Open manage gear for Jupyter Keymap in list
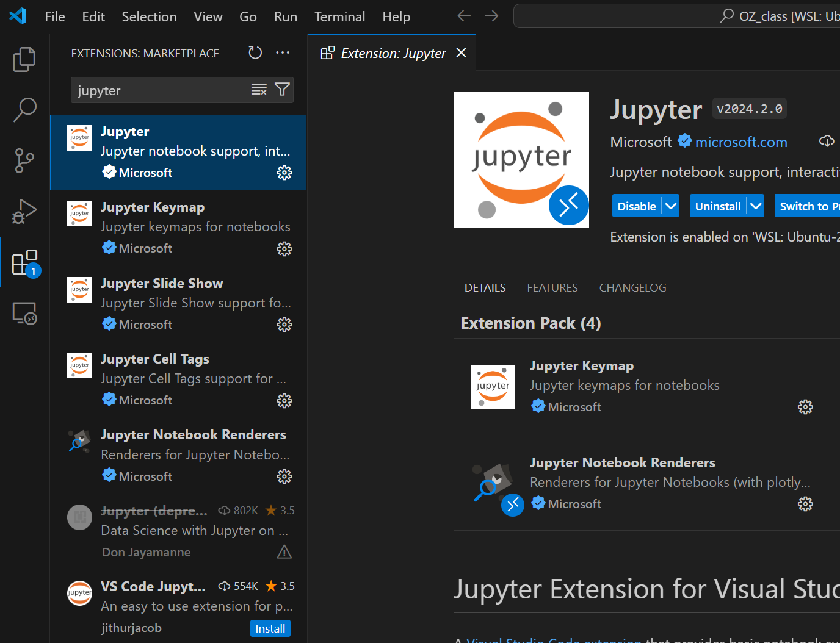 (x=284, y=249)
